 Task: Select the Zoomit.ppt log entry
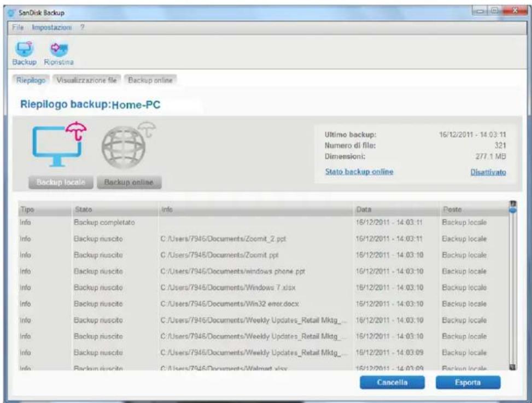coord(264,255)
